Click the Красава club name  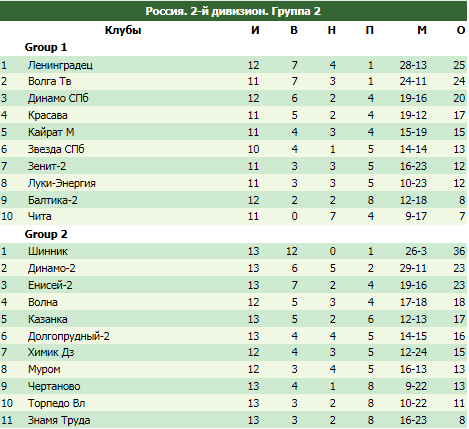tap(48, 115)
